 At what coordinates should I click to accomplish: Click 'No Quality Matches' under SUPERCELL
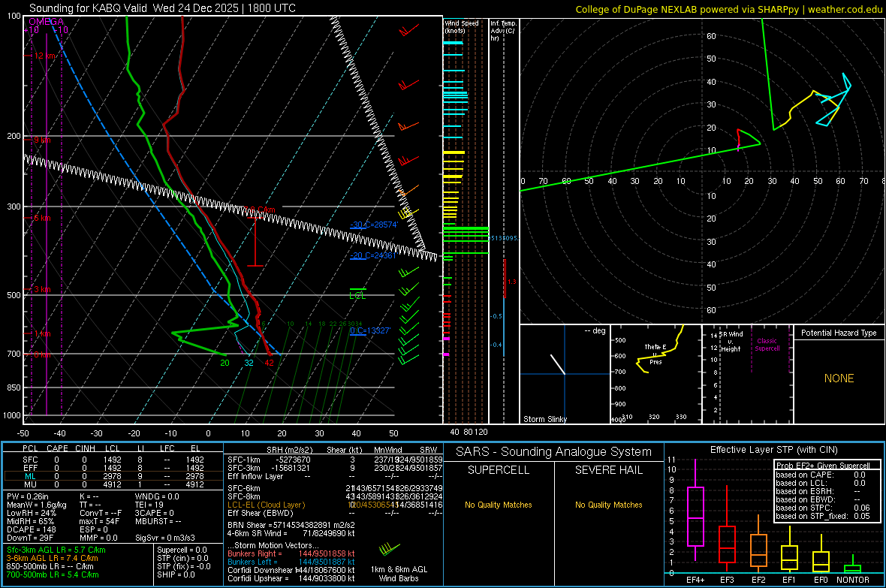coord(499,505)
